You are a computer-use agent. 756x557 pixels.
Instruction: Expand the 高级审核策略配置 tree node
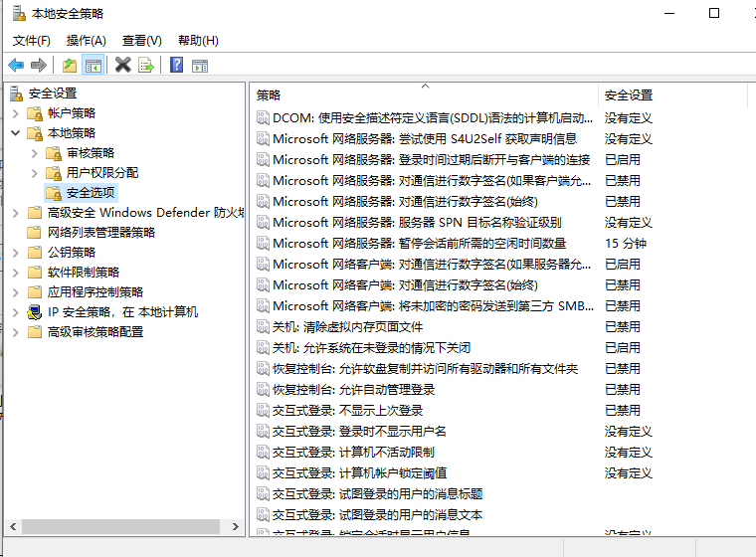coord(16,332)
